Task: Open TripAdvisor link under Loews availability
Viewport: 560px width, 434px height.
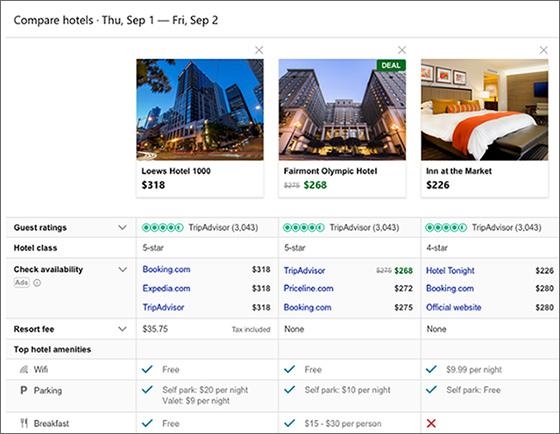Action: pos(164,307)
